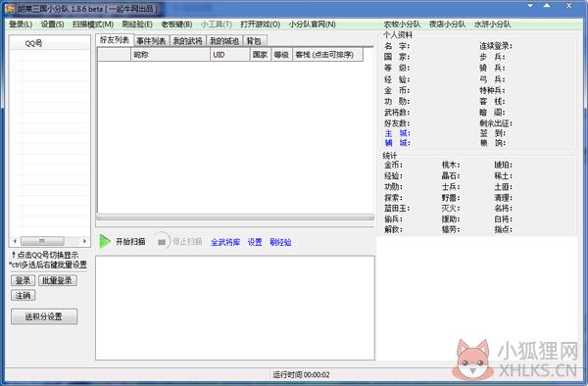Screen dimensions: 588x386
Task: Click the ↑点击QQ号切换显示 hint text
Action: point(45,255)
